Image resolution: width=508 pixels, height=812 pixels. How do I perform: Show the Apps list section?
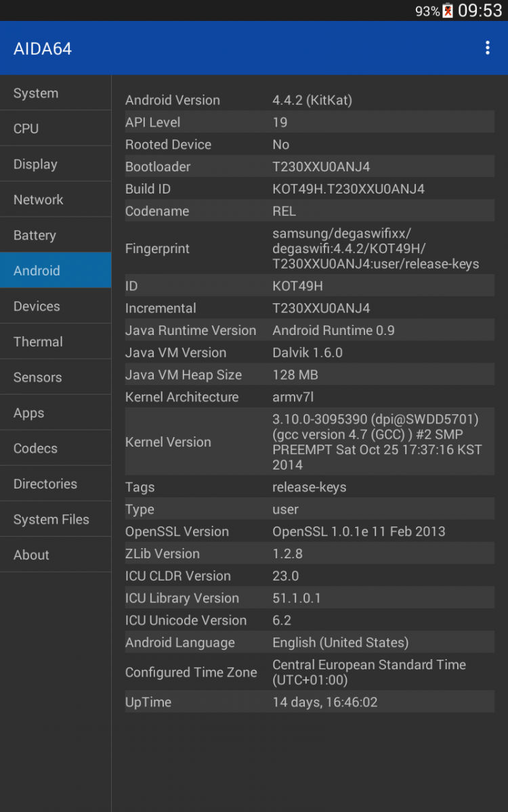56,413
